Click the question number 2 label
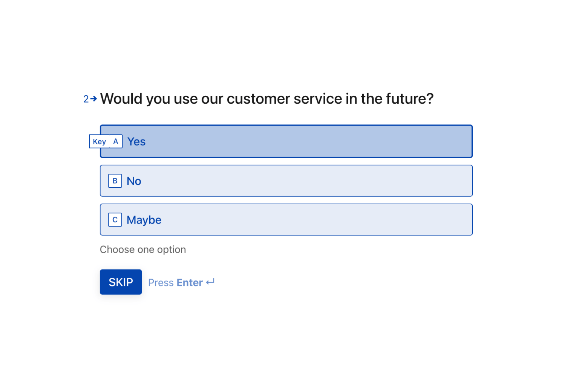Image resolution: width=579 pixels, height=392 pixels. click(86, 99)
